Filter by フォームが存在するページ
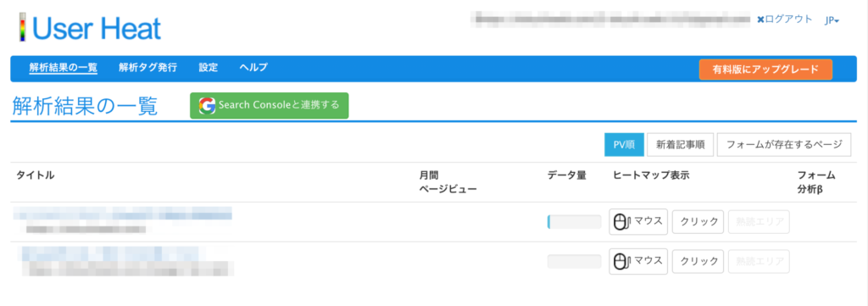868x306 pixels. coord(783,145)
